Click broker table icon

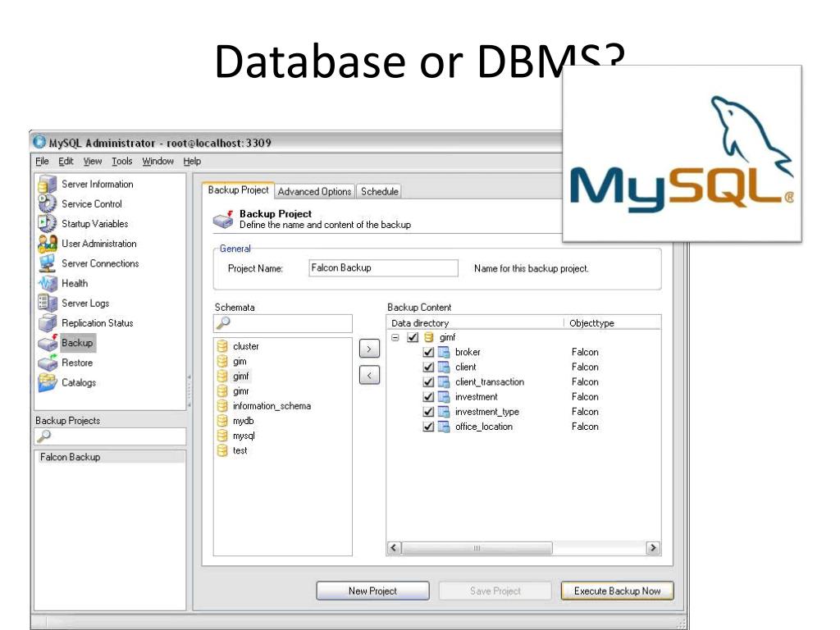point(444,353)
